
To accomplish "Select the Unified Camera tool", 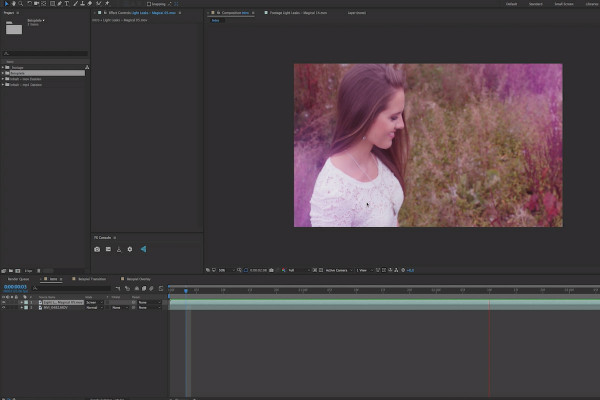I will (37, 3).
